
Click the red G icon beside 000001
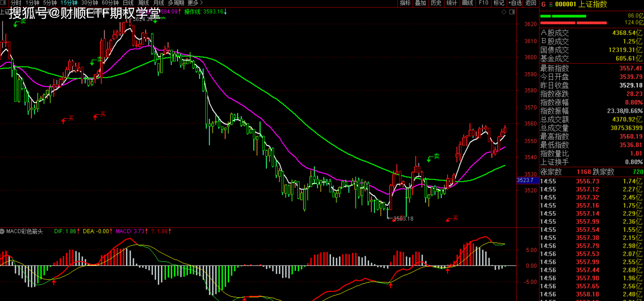(x=544, y=4)
